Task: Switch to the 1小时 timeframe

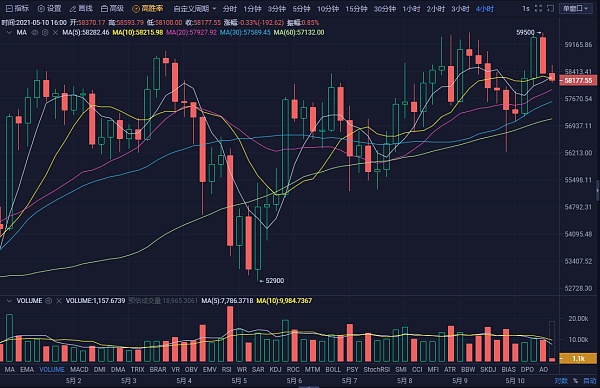Action: click(x=411, y=8)
